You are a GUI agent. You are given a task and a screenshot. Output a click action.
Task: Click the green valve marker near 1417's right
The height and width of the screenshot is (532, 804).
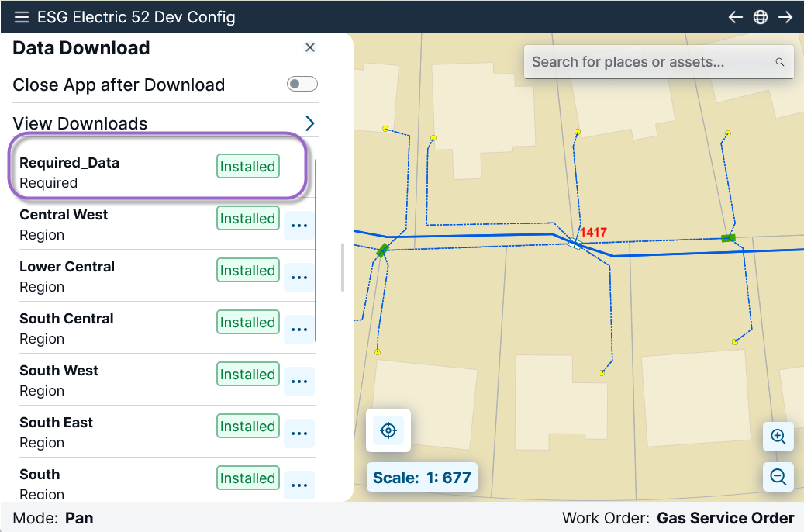(x=728, y=238)
